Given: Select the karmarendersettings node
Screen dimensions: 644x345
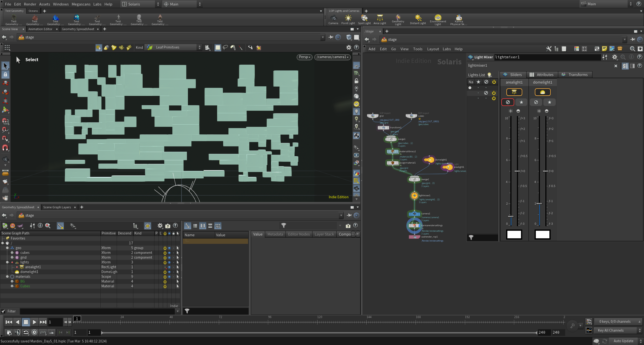Looking at the screenshot, I should 414,225.
